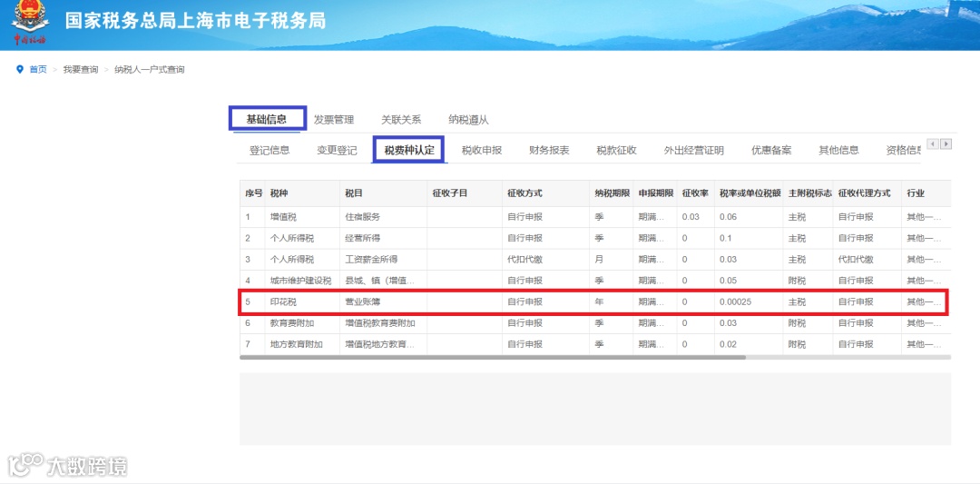Screen dimensions: 980x484
Task: Go to 首页 via breadcrumb link
Action: click(38, 69)
